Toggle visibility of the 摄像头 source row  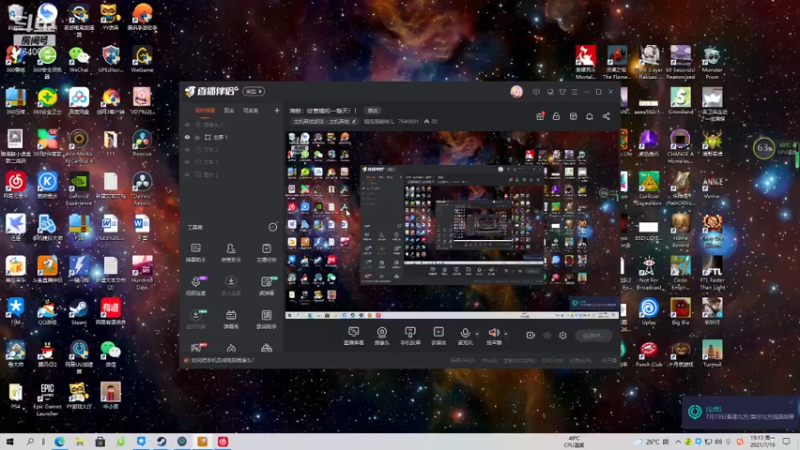click(187, 124)
